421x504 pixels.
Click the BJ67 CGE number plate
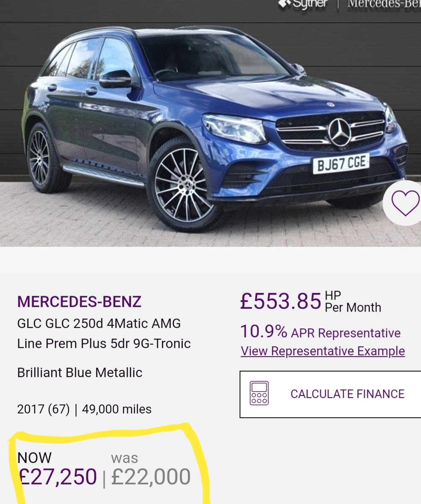(341, 163)
